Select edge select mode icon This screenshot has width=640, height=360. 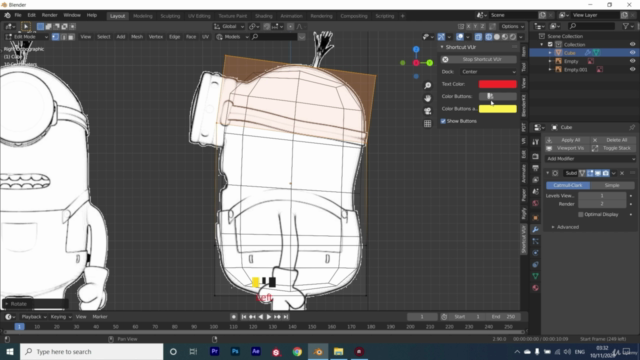(63, 37)
